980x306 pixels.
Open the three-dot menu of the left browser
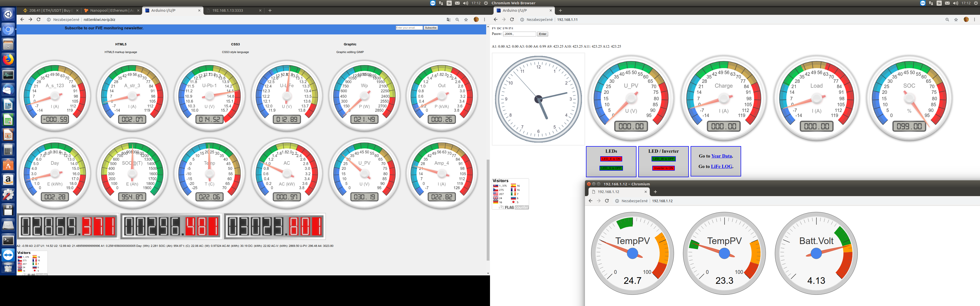pyautogui.click(x=484, y=20)
